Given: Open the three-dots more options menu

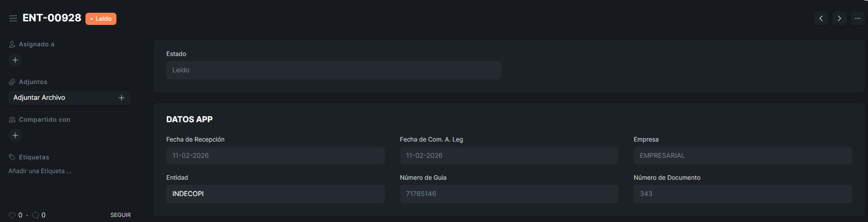Looking at the screenshot, I should 857,18.
